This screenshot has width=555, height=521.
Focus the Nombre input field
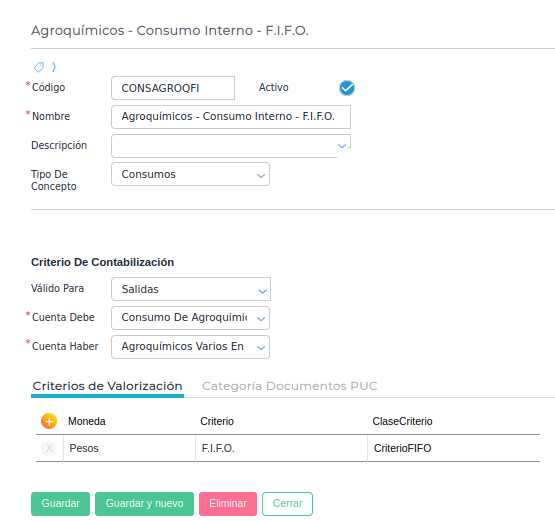point(231,117)
